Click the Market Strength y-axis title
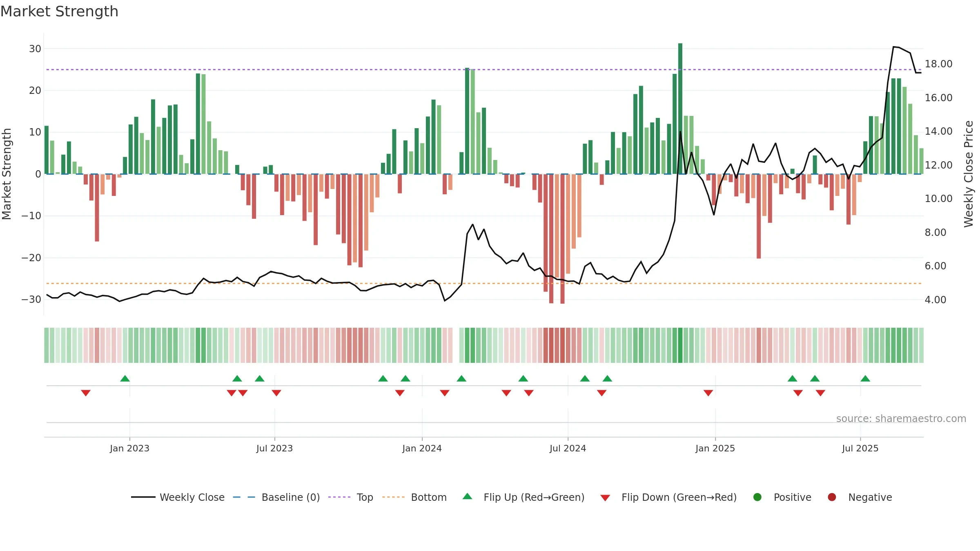This screenshot has width=980, height=551. [7, 174]
